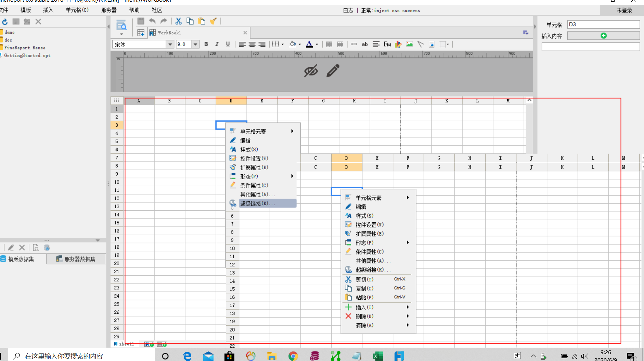Click the paste clipboard icon in toolbar
The height and width of the screenshot is (361, 644).
point(202,21)
